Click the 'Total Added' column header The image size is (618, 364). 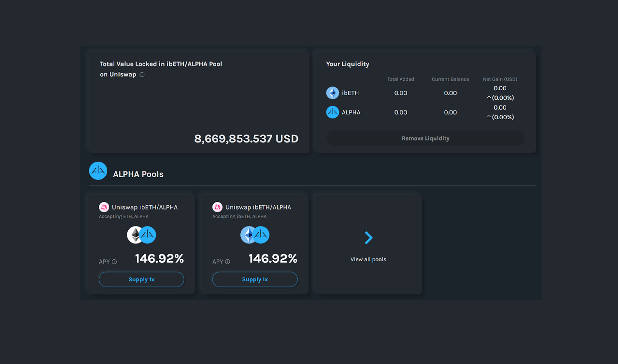pos(401,79)
